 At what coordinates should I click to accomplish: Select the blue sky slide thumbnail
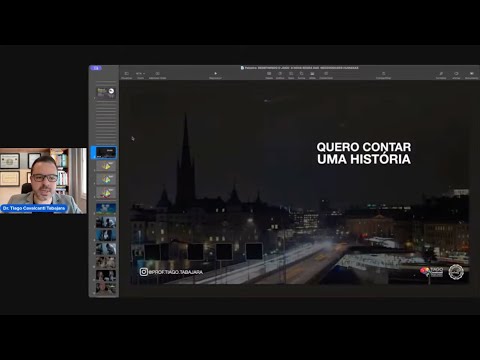[x=106, y=208]
